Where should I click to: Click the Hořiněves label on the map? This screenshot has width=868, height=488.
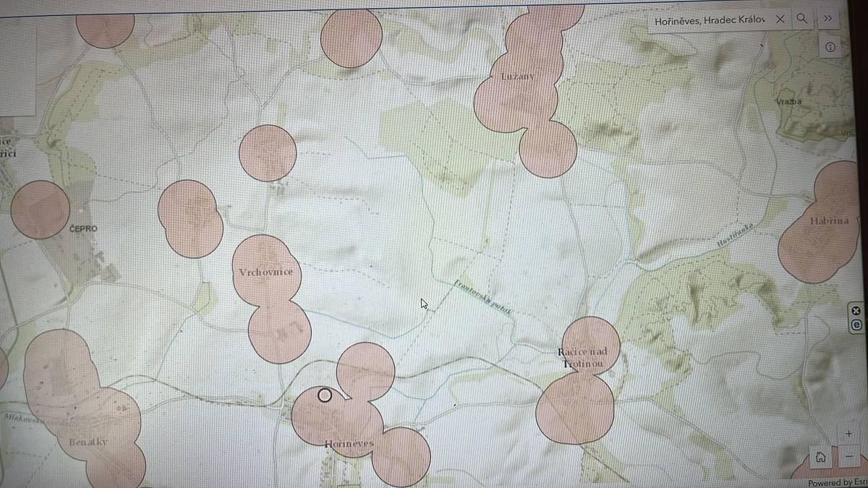click(350, 442)
